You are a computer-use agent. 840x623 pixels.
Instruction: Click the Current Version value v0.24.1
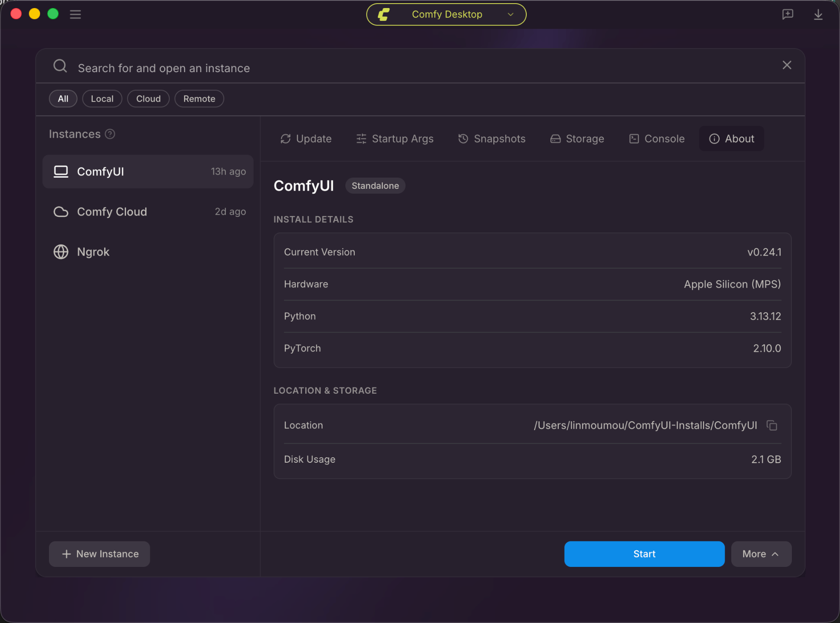(x=764, y=252)
